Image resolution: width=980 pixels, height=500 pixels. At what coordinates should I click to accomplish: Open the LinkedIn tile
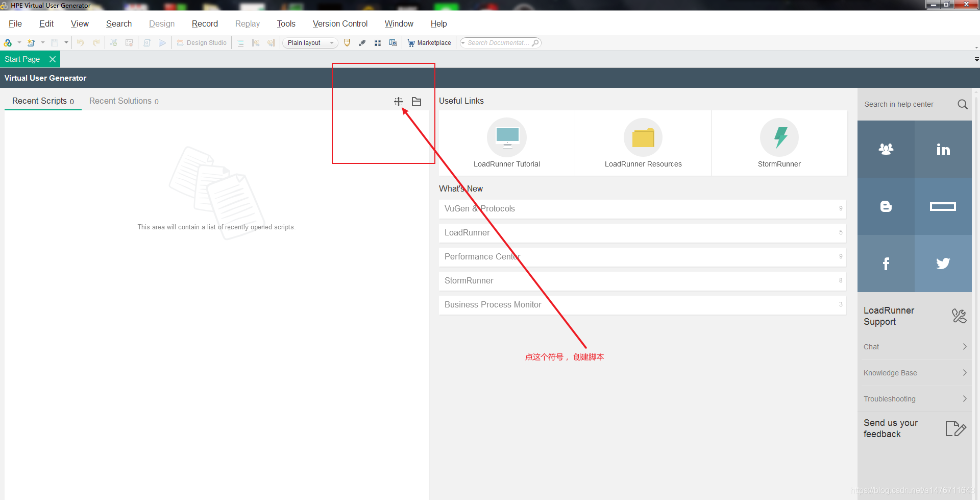pyautogui.click(x=943, y=149)
